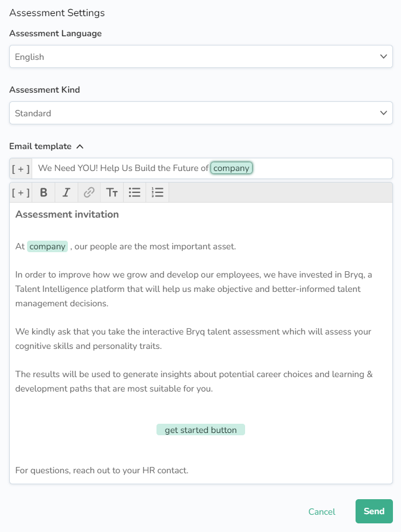Apply numbered list formatting
401x532 pixels.
point(158,192)
